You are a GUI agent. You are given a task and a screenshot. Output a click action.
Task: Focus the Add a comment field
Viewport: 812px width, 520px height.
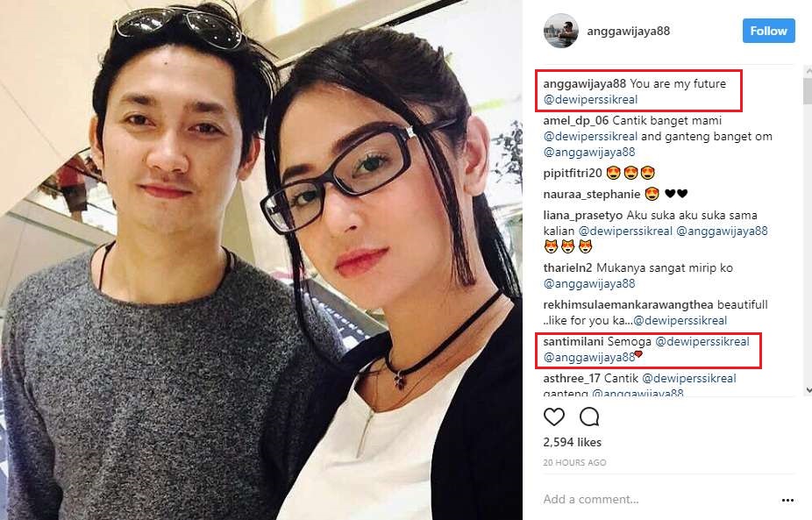(658, 499)
